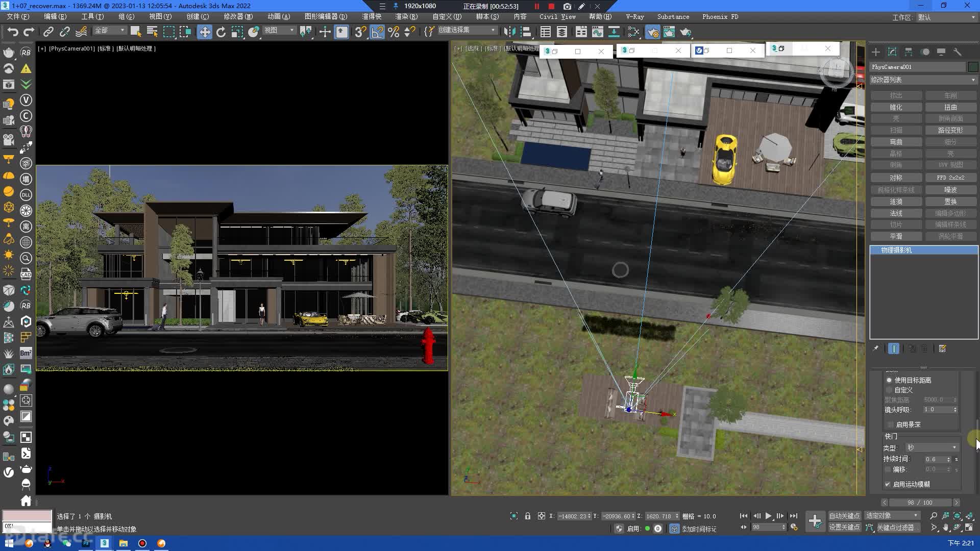Activate Bind to Space Warp tool

pos(81,32)
